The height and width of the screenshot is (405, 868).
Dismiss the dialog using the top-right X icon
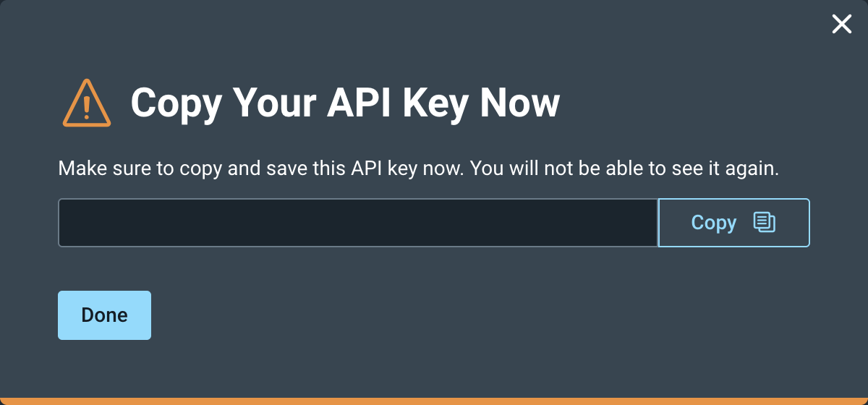pyautogui.click(x=841, y=25)
